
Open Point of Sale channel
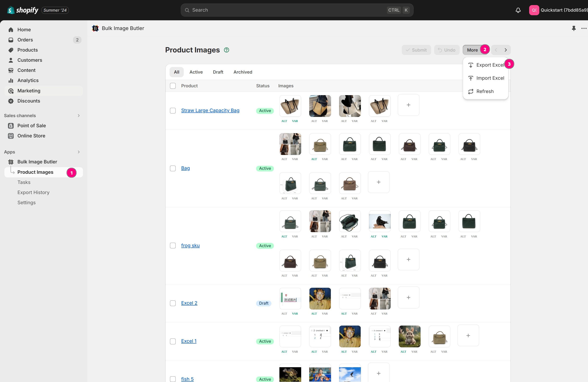coord(31,126)
